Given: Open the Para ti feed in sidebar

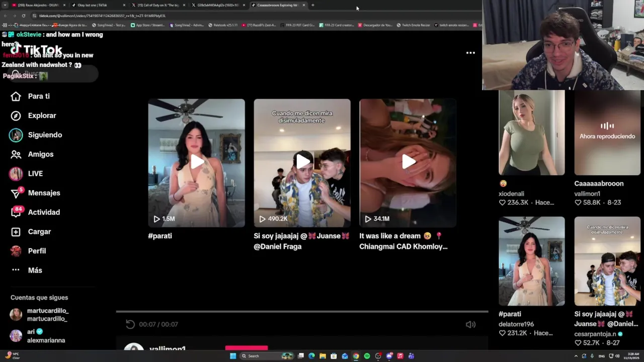Looking at the screenshot, I should 31,96.
